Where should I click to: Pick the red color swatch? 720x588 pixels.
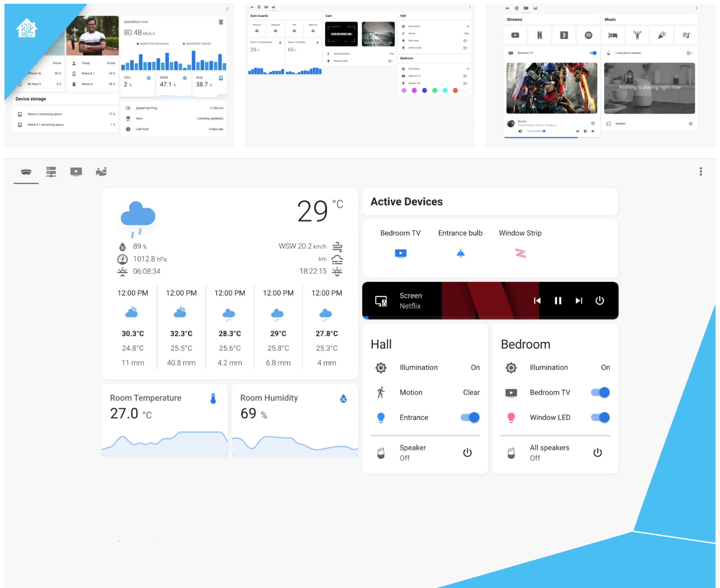coord(455,91)
